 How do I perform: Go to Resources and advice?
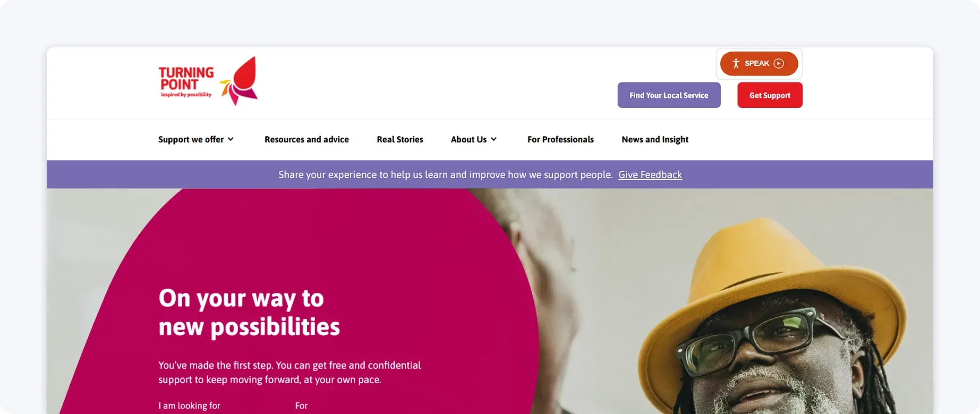[306, 139]
